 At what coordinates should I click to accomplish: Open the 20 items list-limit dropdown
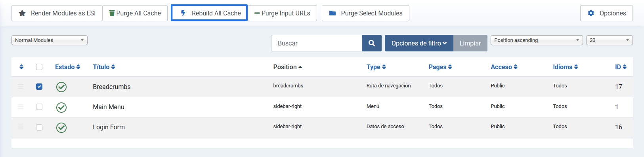click(610, 40)
